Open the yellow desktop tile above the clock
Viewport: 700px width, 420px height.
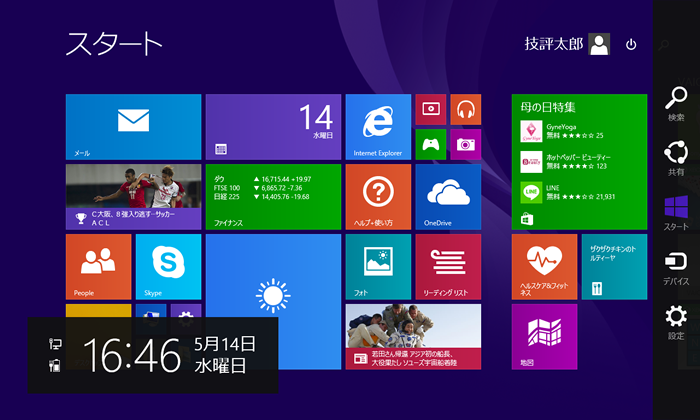click(98, 311)
